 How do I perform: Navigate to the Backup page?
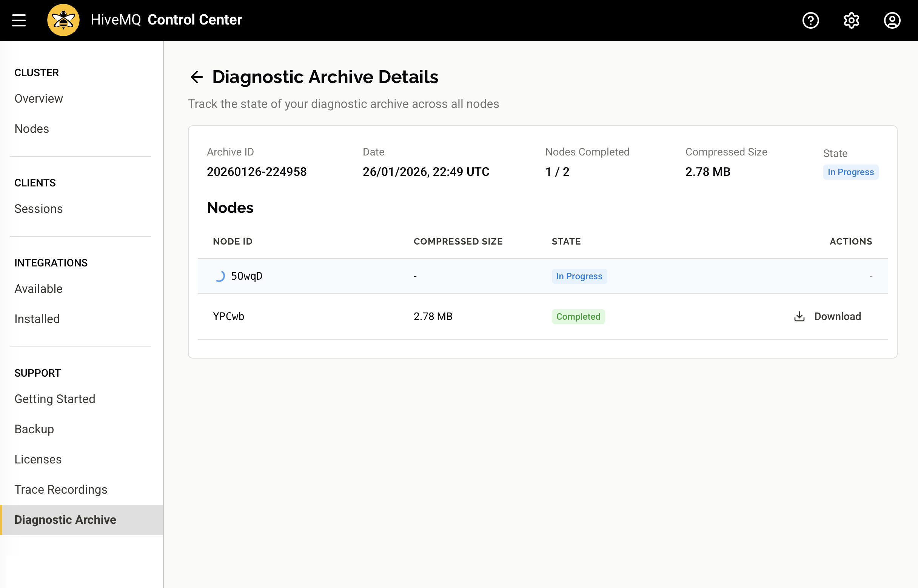pyautogui.click(x=34, y=429)
